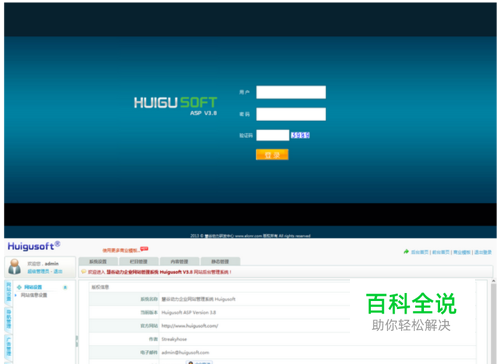This screenshot has height=364, width=500.
Task: Click the speech bubble icon in welcome bar
Action: 84,272
